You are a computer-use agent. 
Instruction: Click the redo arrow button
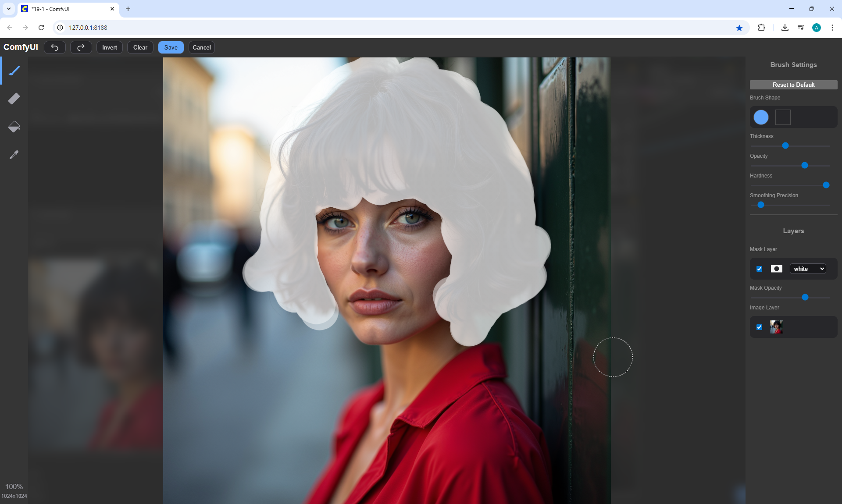81,47
